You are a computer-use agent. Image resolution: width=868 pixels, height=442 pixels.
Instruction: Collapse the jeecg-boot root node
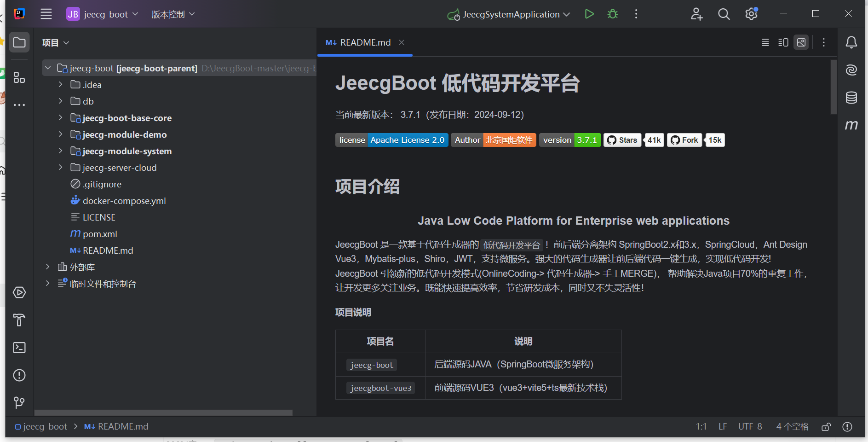pyautogui.click(x=47, y=68)
